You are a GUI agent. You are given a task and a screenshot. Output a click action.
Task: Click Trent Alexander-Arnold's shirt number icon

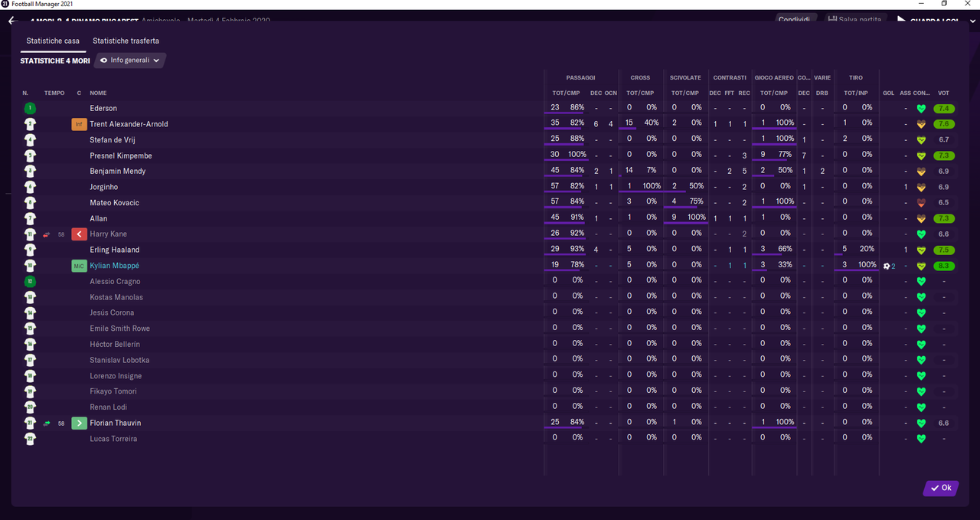30,124
